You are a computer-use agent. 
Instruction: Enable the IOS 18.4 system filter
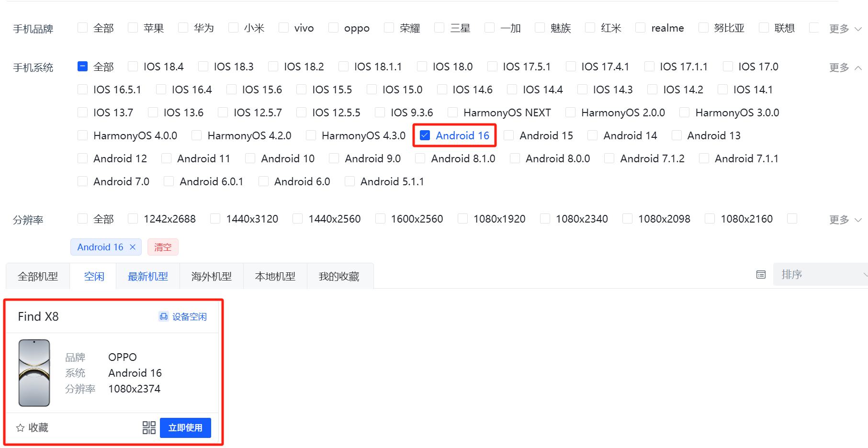(133, 67)
